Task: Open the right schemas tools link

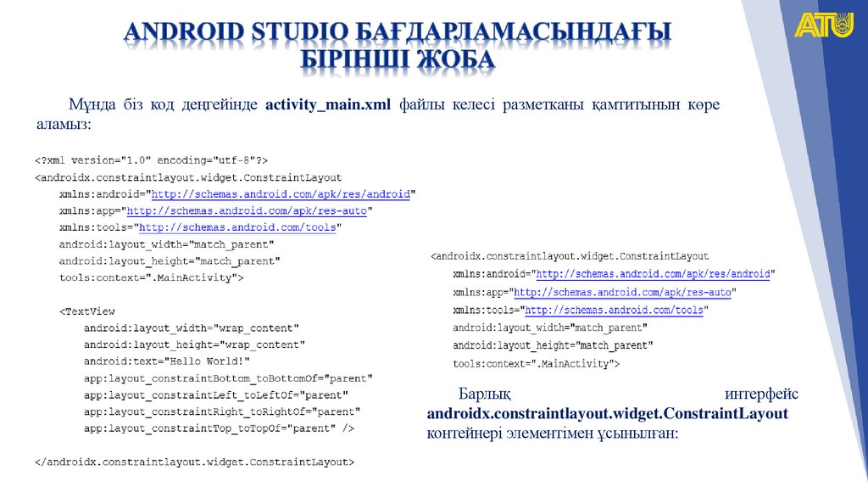Action: pyautogui.click(x=614, y=310)
